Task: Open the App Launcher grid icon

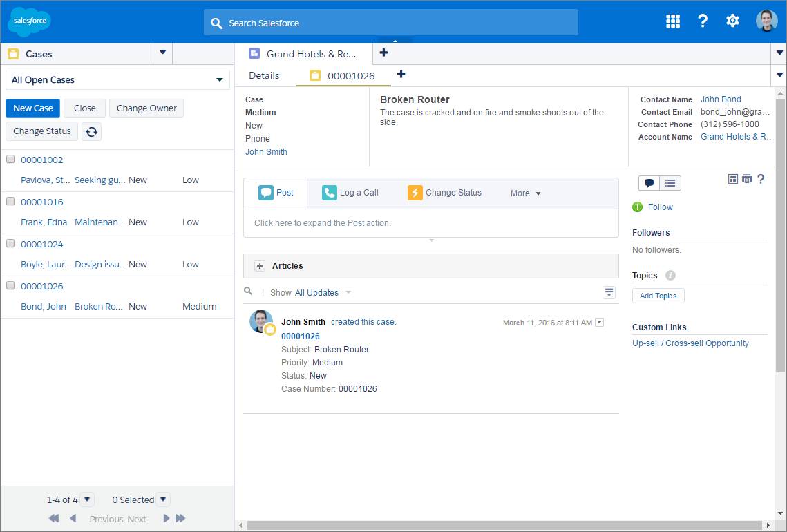Action: (672, 21)
